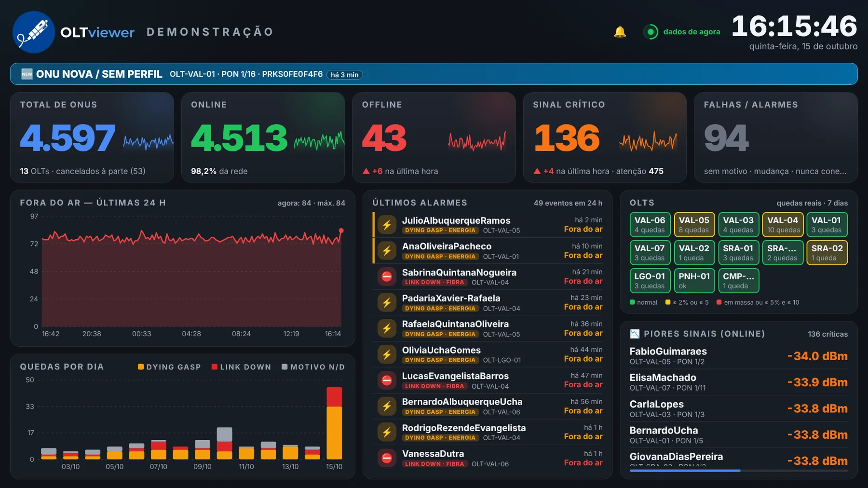868x488 pixels.
Task: Open the Total de ONUs card
Action: pos(92,137)
